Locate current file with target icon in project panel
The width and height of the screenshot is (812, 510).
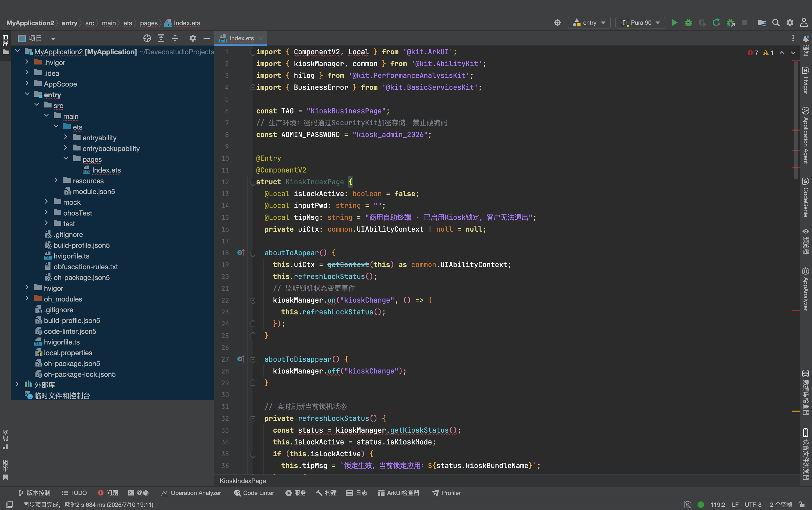tap(147, 38)
